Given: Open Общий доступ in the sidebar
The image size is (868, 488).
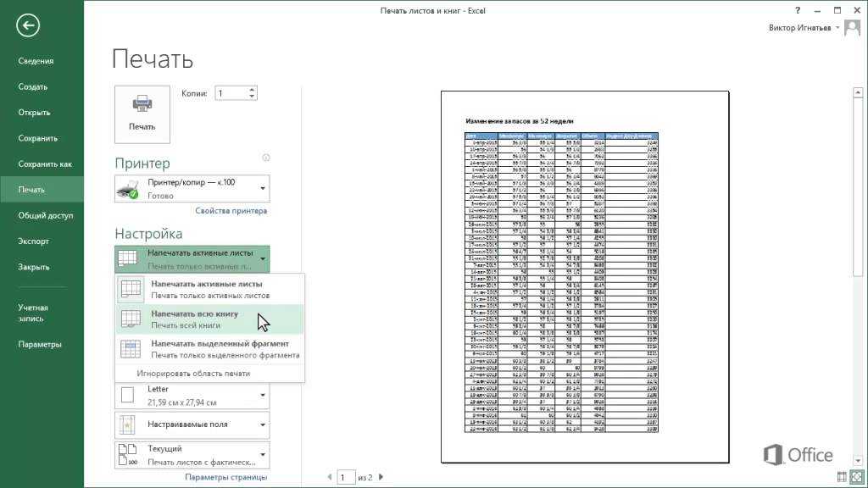Looking at the screenshot, I should pyautogui.click(x=46, y=216).
